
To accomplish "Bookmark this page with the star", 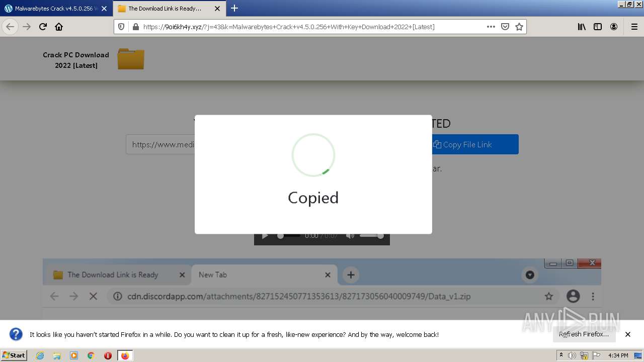I will point(519,27).
